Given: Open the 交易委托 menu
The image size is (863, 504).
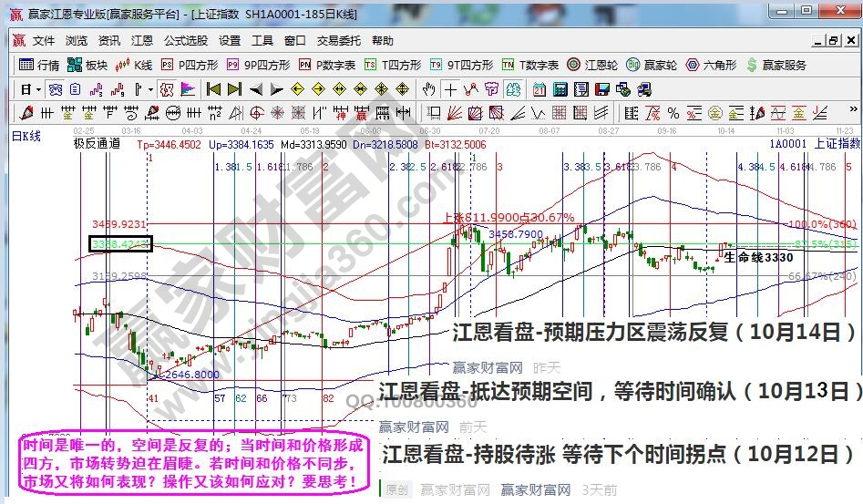Looking at the screenshot, I should tap(339, 41).
